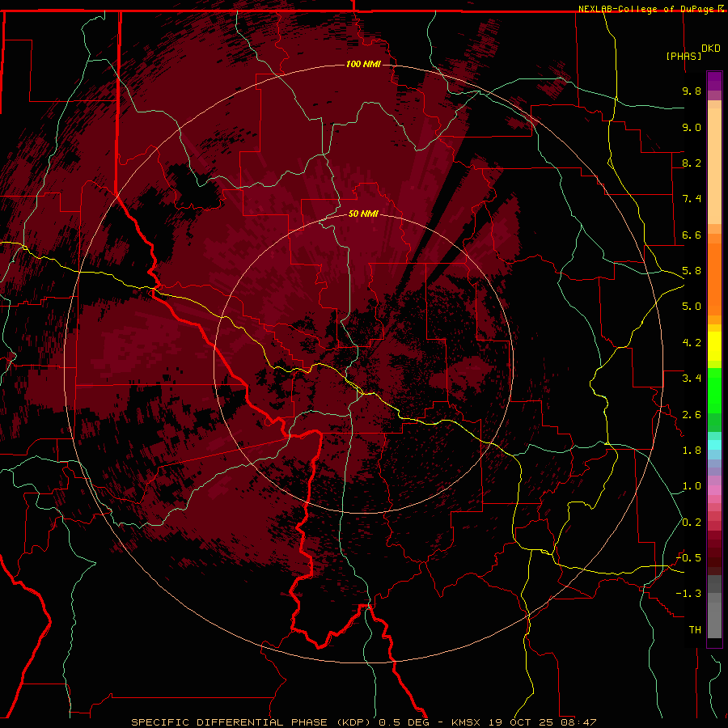This screenshot has width=728, height=728.
Task: Click the cyan segment of the color bar
Action: click(x=714, y=445)
